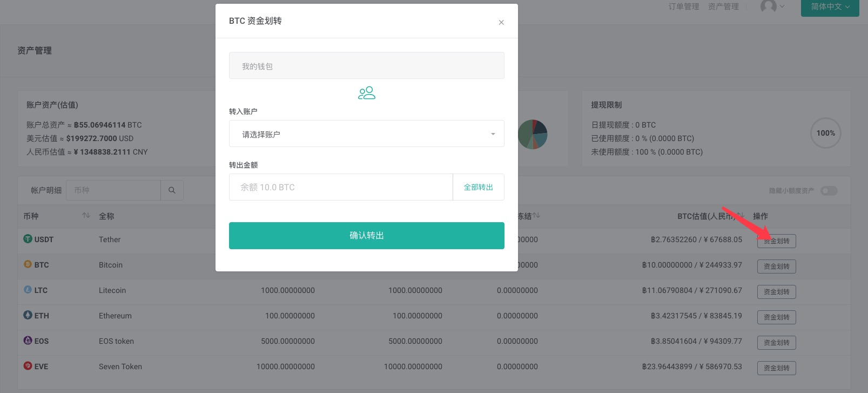
Task: Click the 100% withdrawal limit circle
Action: [x=826, y=133]
